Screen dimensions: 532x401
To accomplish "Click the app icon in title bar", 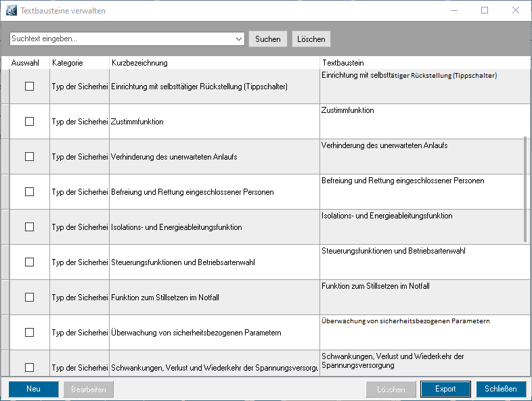I will (11, 11).
